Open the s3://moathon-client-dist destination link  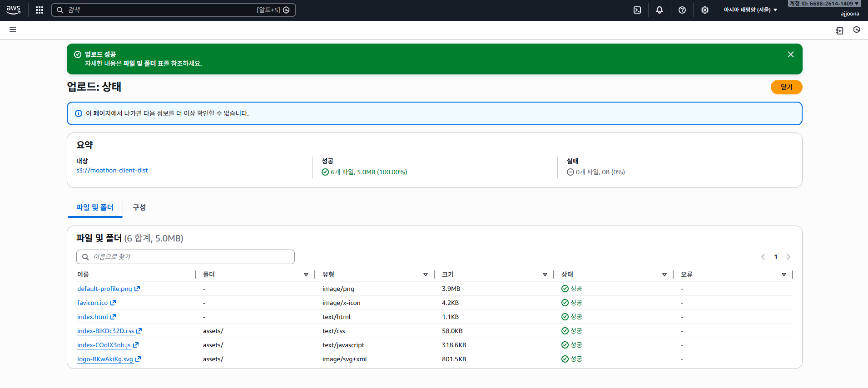(112, 171)
